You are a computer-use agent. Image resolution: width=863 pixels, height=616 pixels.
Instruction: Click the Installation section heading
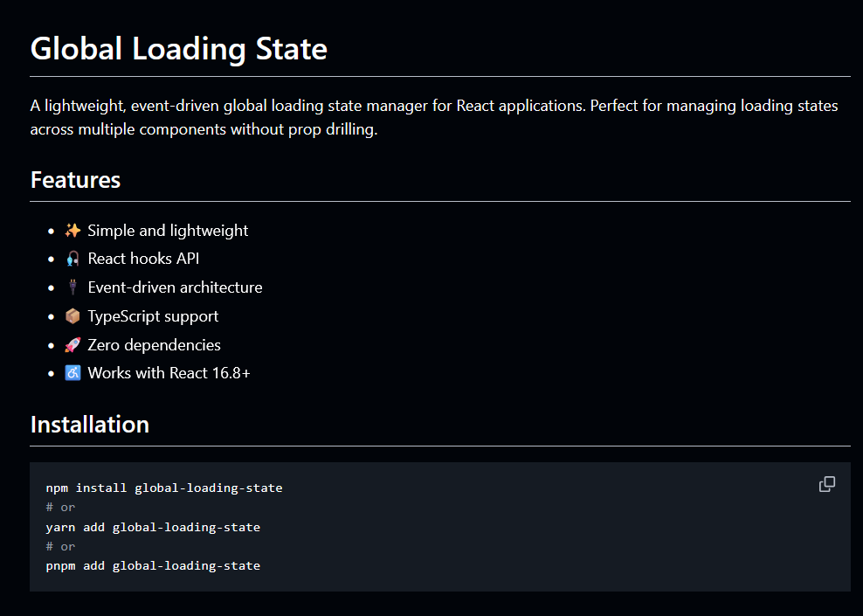[89, 424]
